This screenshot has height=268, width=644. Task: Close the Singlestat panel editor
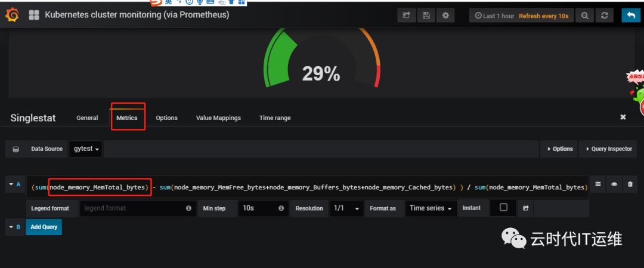point(623,117)
